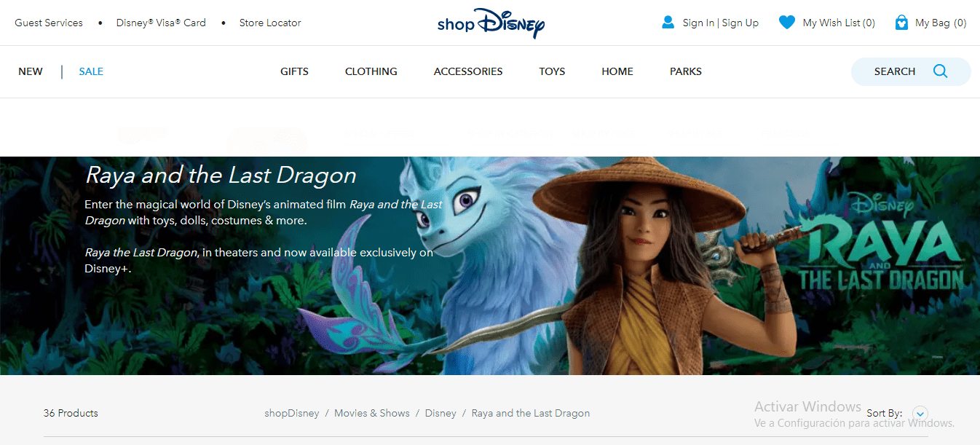Click the Movies & Shows breadcrumb
Screen dimensions: 980x445
pos(372,413)
